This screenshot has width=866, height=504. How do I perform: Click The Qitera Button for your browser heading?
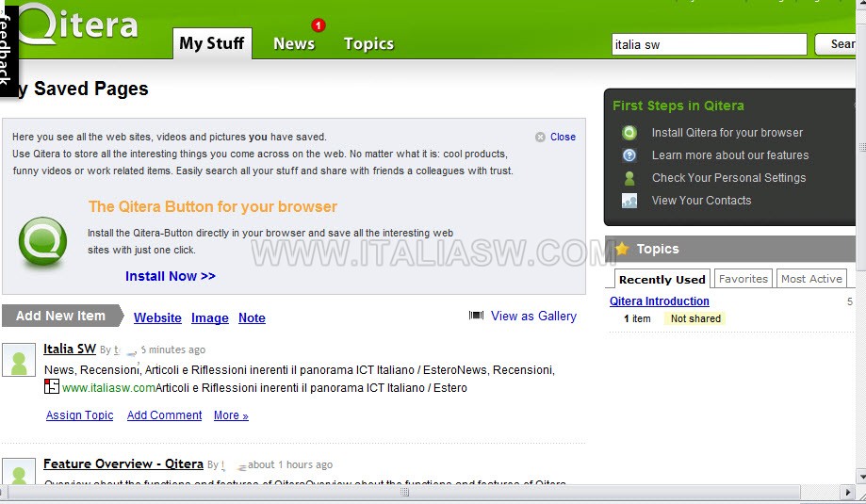point(213,206)
